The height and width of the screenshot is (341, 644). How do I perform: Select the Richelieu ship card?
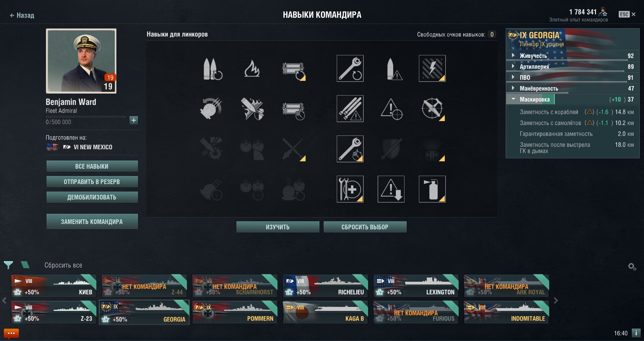click(325, 286)
